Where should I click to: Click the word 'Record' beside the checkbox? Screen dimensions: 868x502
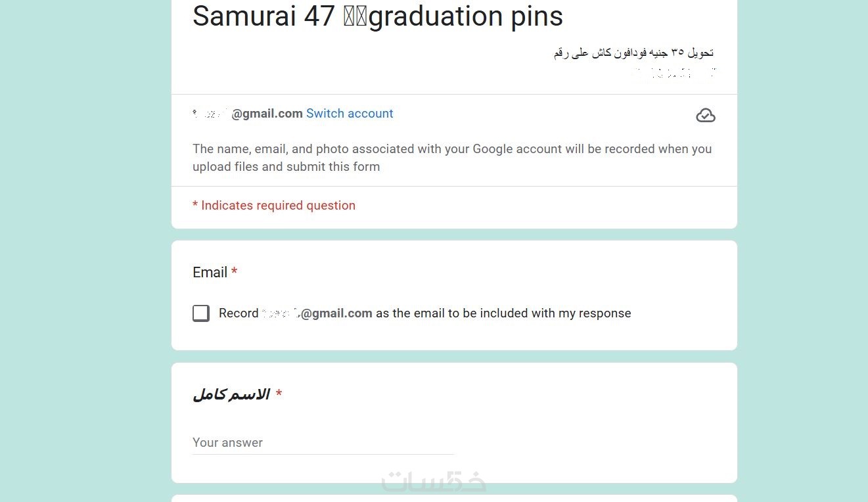tap(239, 313)
